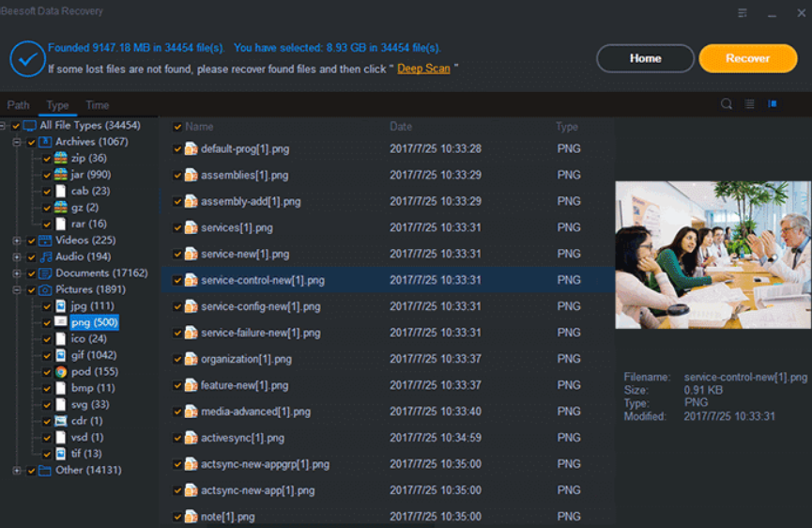The width and height of the screenshot is (812, 528).
Task: Click the Videos category icon
Action: tap(45, 241)
